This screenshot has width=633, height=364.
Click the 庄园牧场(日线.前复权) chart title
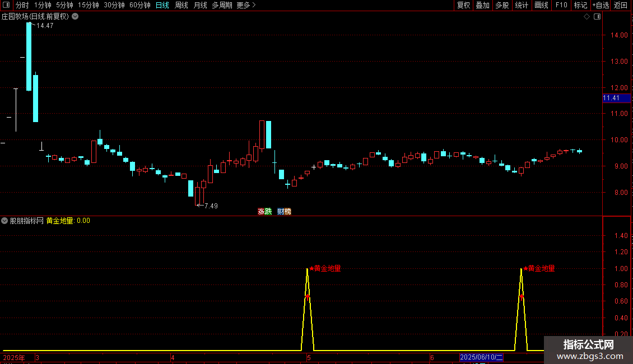pos(35,17)
